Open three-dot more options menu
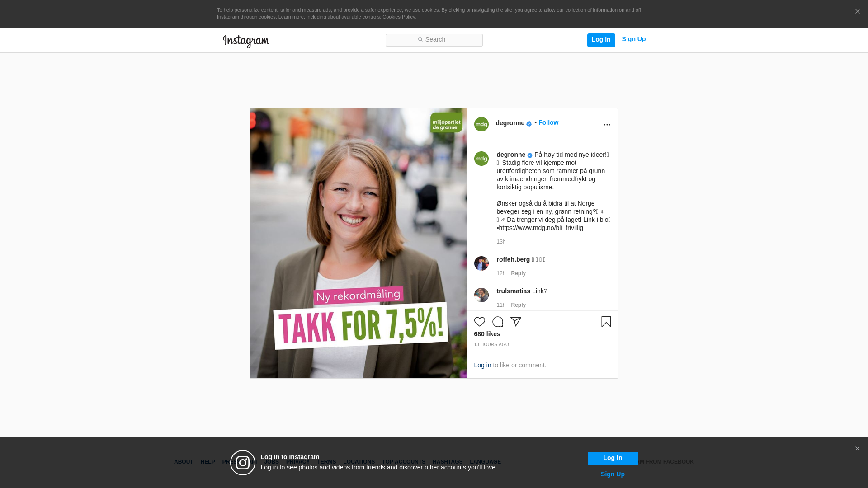Viewport: 868px width, 488px height. (607, 125)
